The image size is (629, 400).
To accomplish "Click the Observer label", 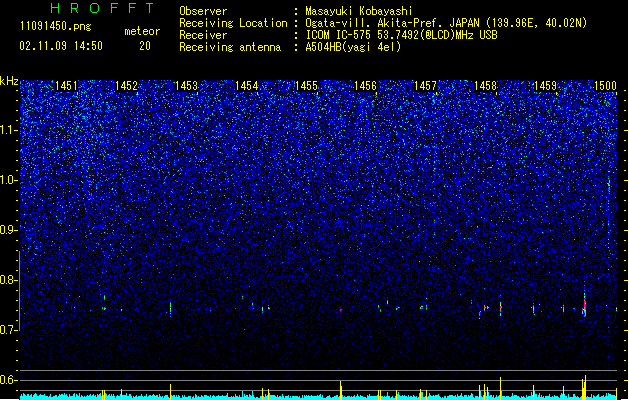I will click(x=203, y=11).
